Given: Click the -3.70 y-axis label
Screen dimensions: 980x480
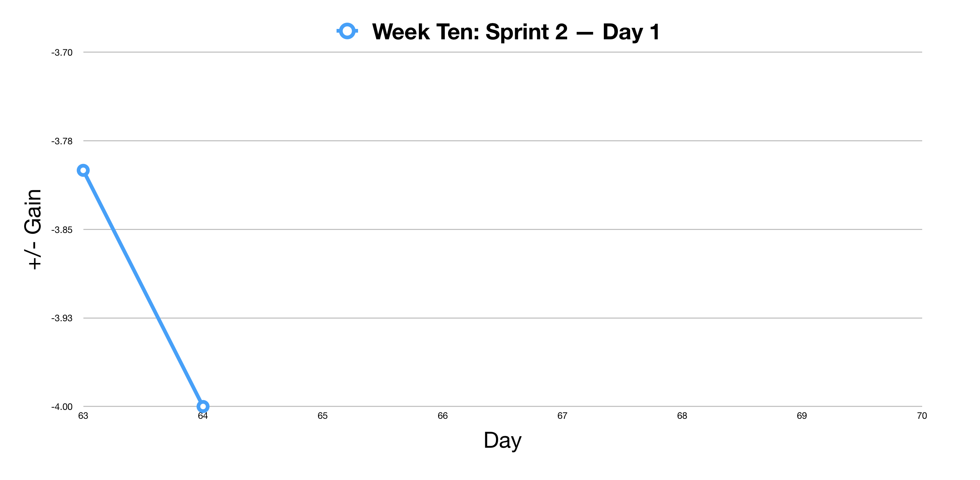Looking at the screenshot, I should click(62, 53).
